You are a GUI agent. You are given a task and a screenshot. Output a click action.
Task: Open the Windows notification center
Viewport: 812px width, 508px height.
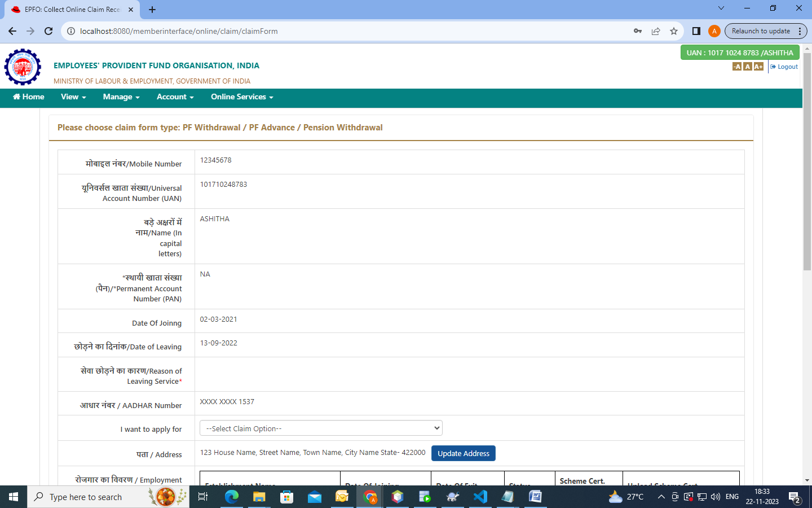click(x=795, y=497)
